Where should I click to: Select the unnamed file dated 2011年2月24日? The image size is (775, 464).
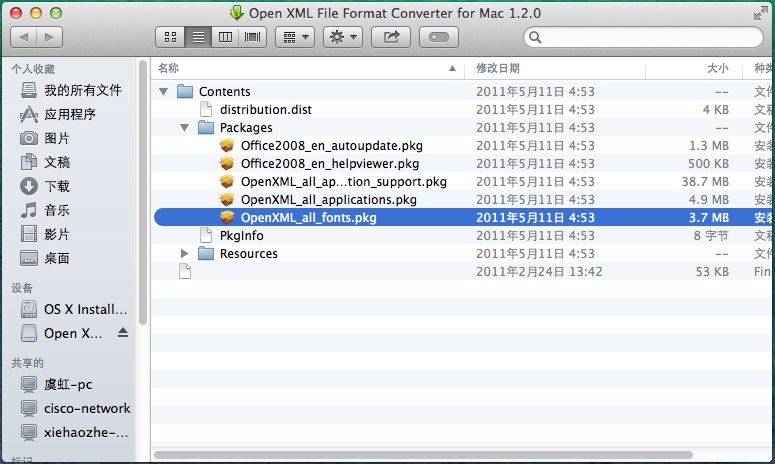tap(185, 271)
